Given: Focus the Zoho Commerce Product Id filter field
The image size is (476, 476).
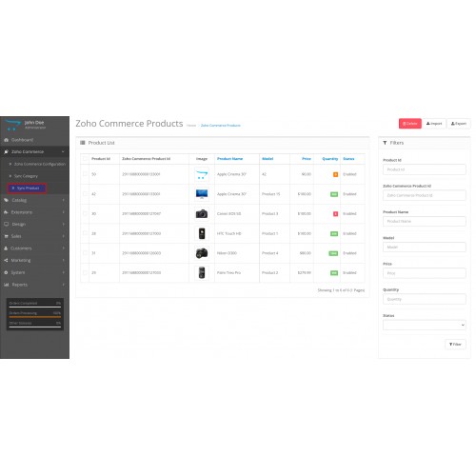Looking at the screenshot, I should pos(425,195).
